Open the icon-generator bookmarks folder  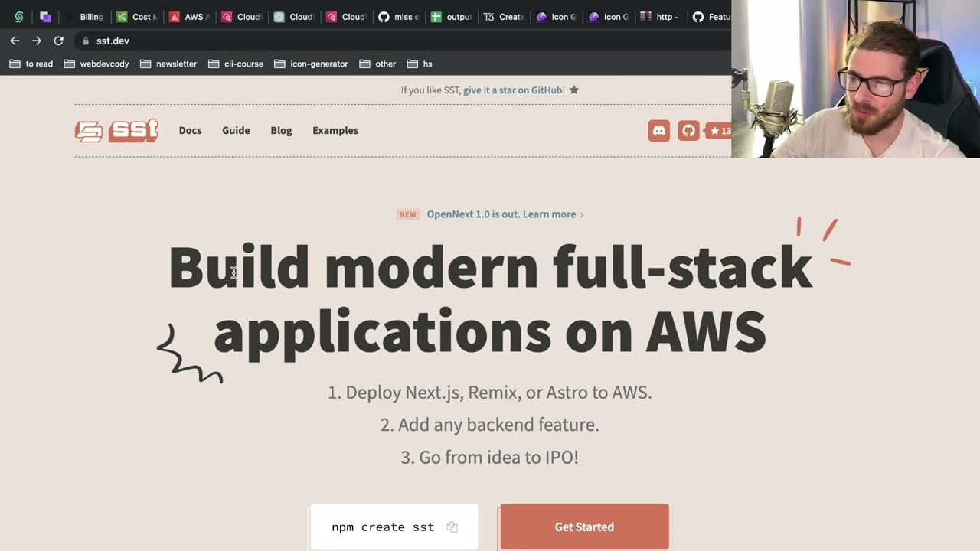[x=311, y=64]
